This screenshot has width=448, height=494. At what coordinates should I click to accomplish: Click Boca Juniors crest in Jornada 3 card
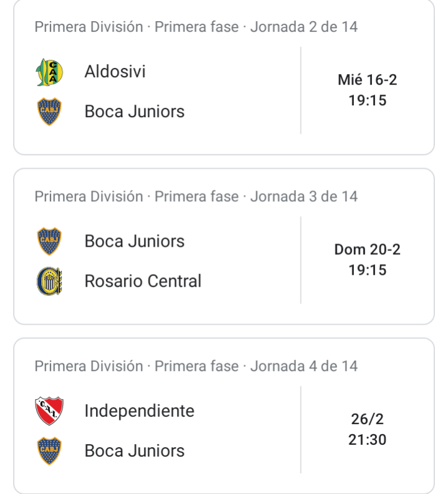pos(49,241)
